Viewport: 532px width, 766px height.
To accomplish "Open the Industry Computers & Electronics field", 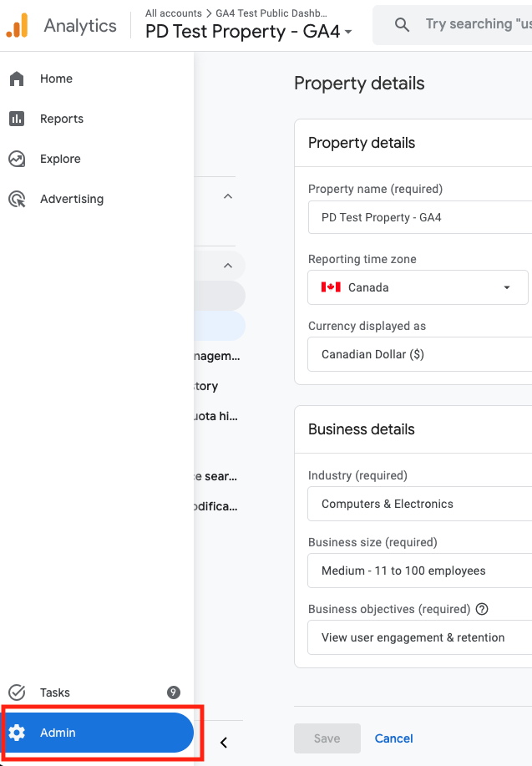I will pos(420,504).
